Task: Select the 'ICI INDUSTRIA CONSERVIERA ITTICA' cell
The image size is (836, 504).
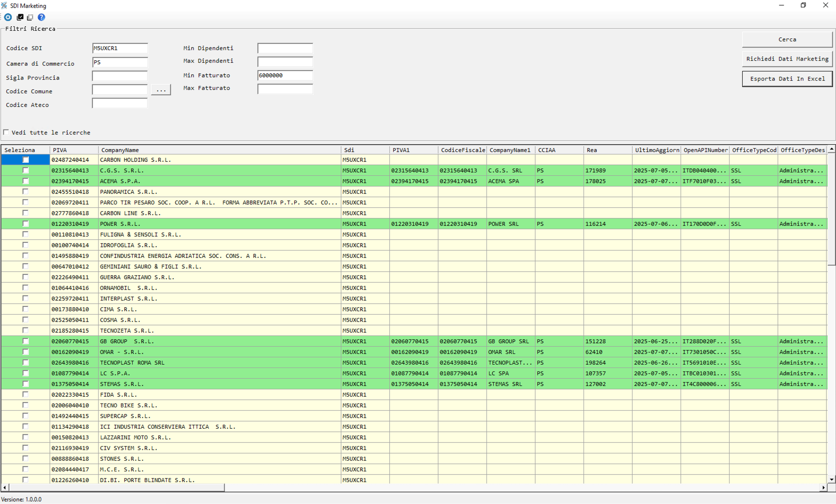Action: coord(219,427)
